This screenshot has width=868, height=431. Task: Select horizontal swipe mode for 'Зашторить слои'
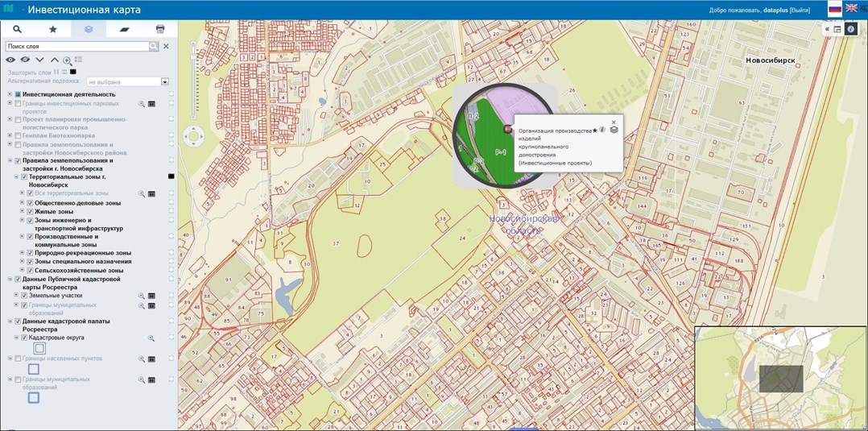[64, 72]
